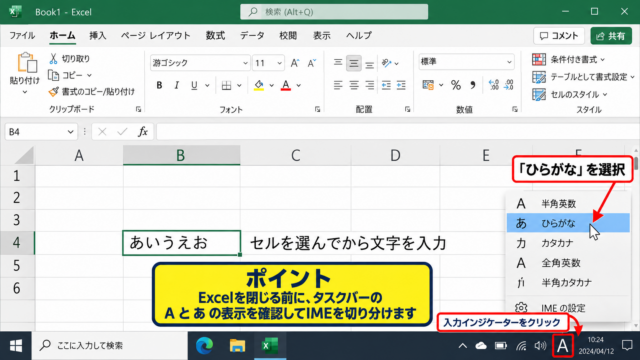
Task: Select カタカナ in the IME menu
Action: tap(568, 243)
